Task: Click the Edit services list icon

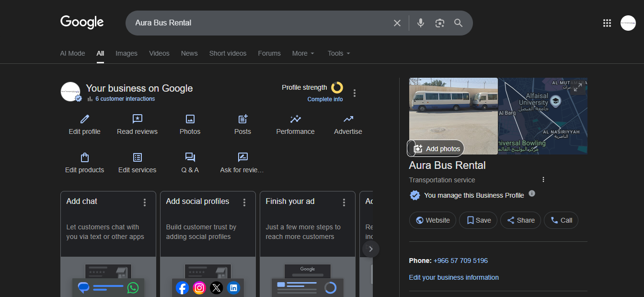Action: click(138, 157)
